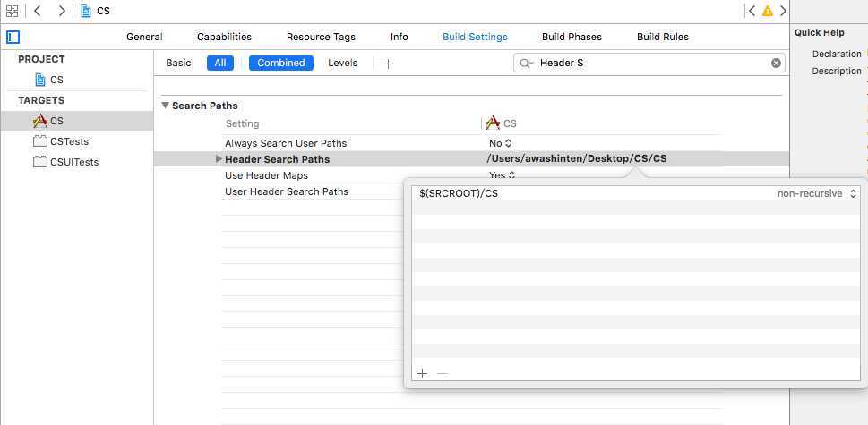
Task: Open the Build Phases tab
Action: click(572, 37)
